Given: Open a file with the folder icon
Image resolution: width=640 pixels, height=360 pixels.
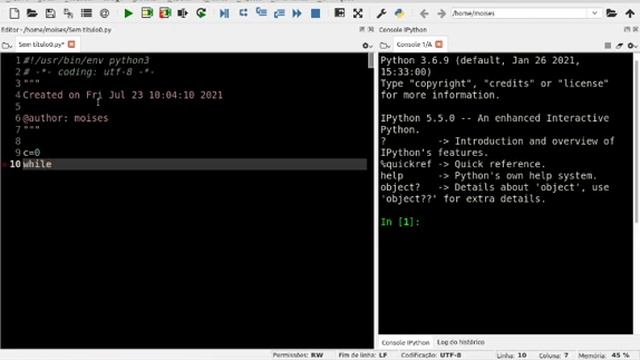Looking at the screenshot, I should [32, 13].
